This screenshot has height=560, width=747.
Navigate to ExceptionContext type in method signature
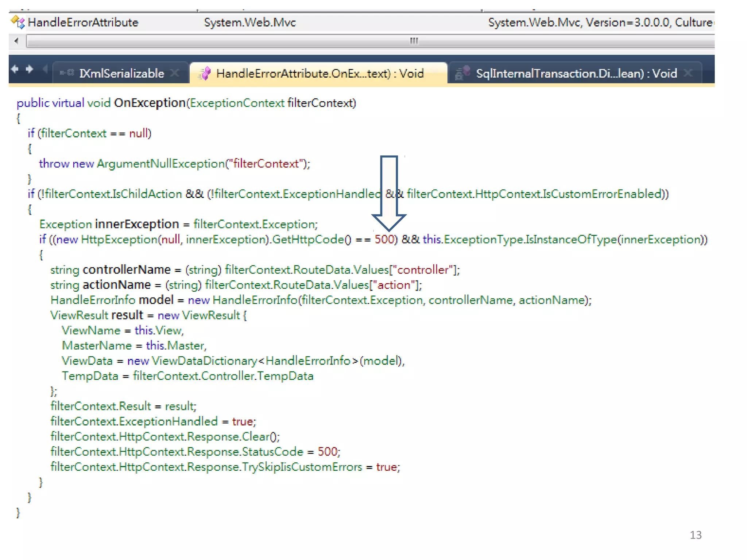click(x=237, y=103)
